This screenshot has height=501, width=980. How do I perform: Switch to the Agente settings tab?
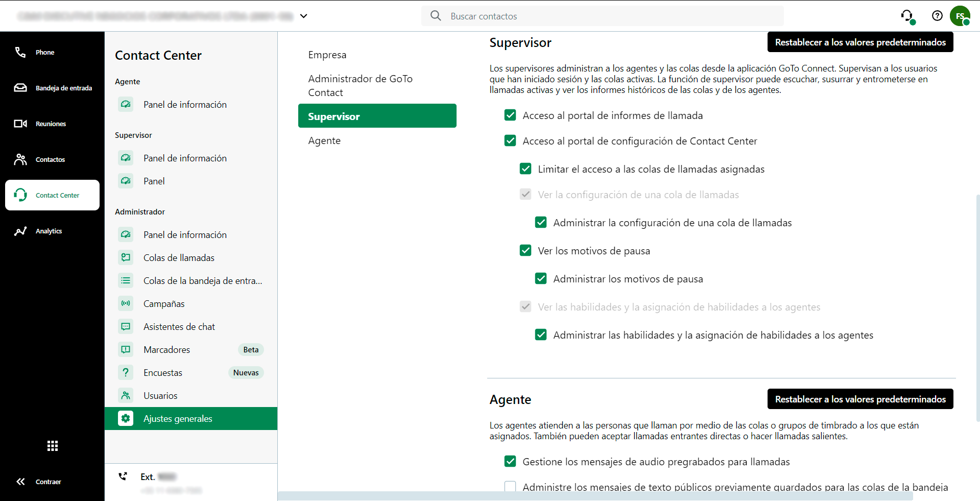click(324, 140)
